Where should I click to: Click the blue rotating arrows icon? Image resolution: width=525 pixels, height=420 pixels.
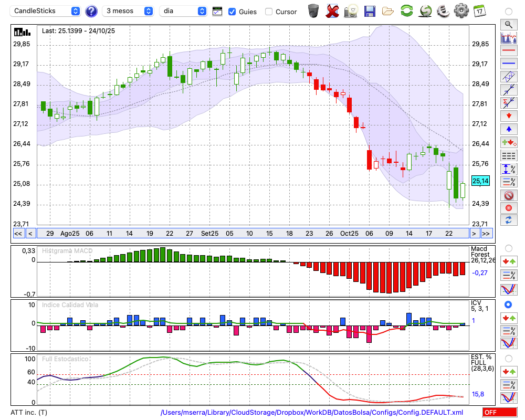(509, 220)
